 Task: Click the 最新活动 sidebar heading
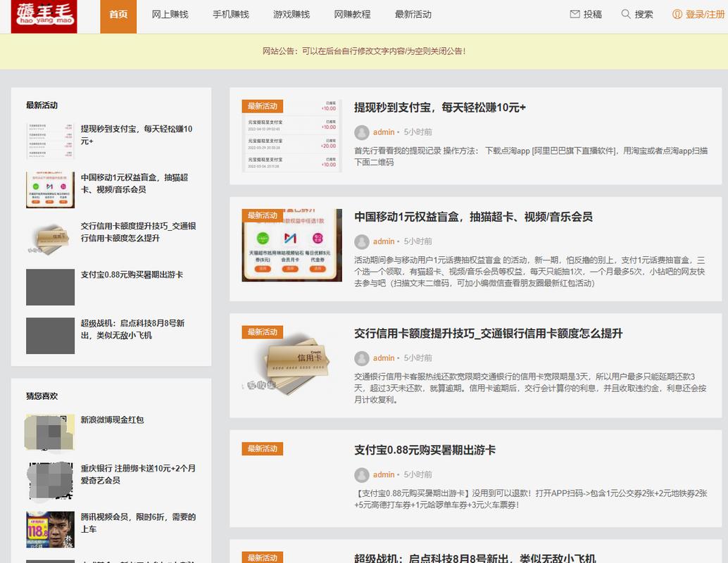pos(42,106)
